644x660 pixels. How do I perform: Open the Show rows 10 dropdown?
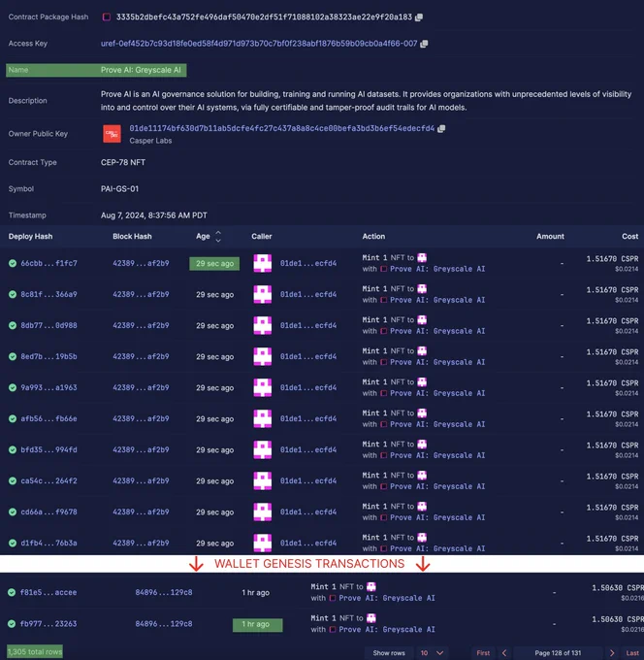[x=432, y=653]
